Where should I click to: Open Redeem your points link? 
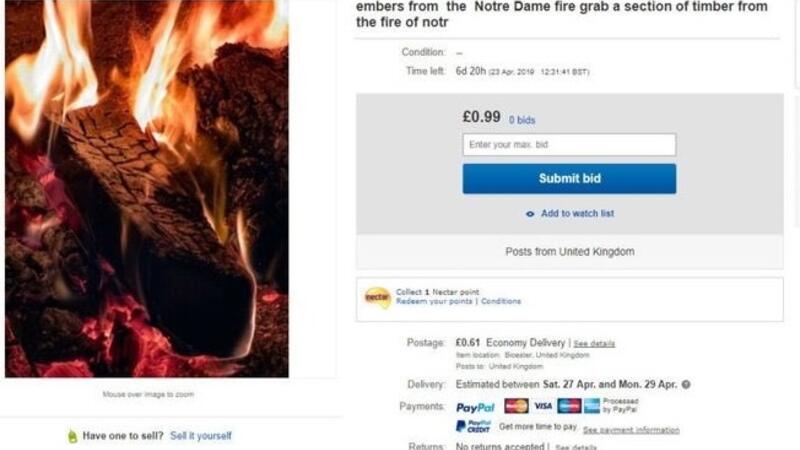tap(434, 302)
